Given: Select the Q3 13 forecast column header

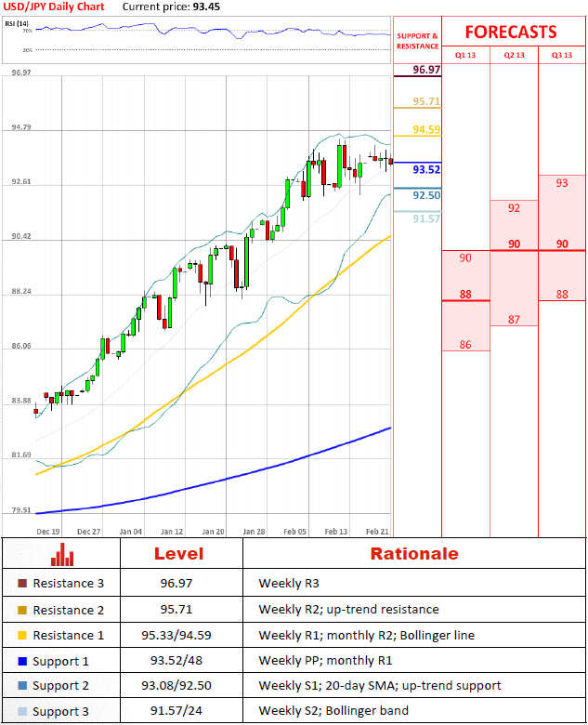Looking at the screenshot, I should (x=562, y=55).
